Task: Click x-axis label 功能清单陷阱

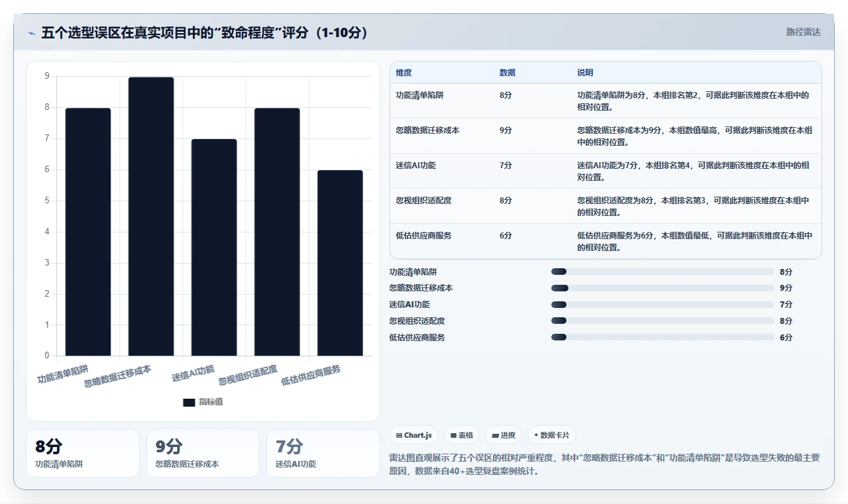Action: coord(63,373)
